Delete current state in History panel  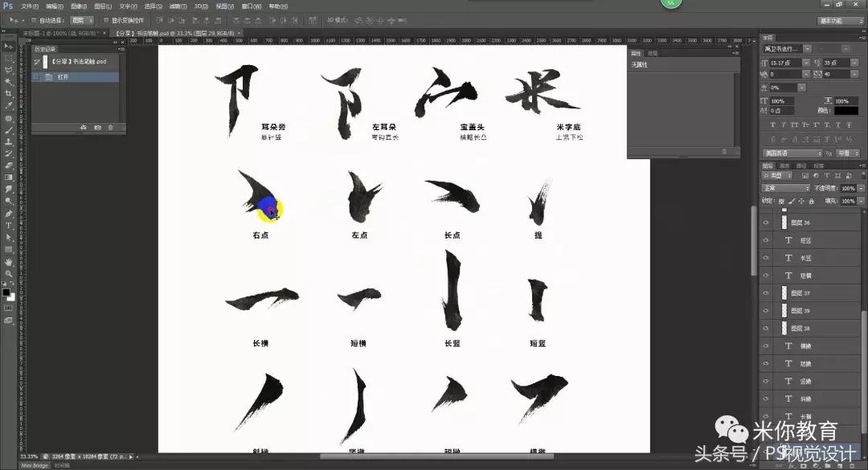click(x=111, y=128)
